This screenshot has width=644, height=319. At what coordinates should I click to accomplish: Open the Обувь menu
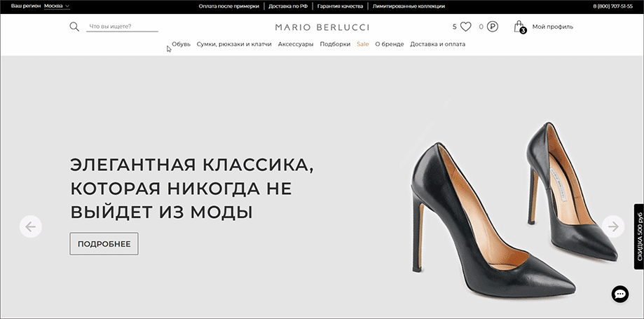[181, 44]
